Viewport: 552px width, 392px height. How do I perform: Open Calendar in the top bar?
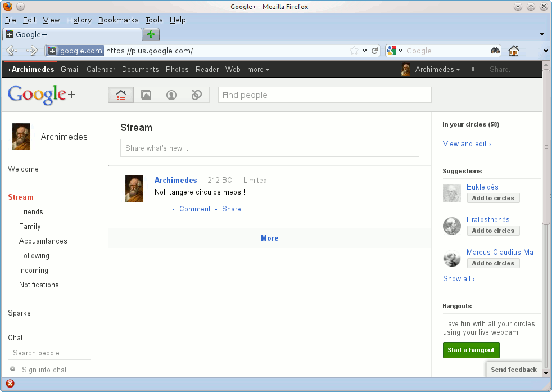point(101,69)
